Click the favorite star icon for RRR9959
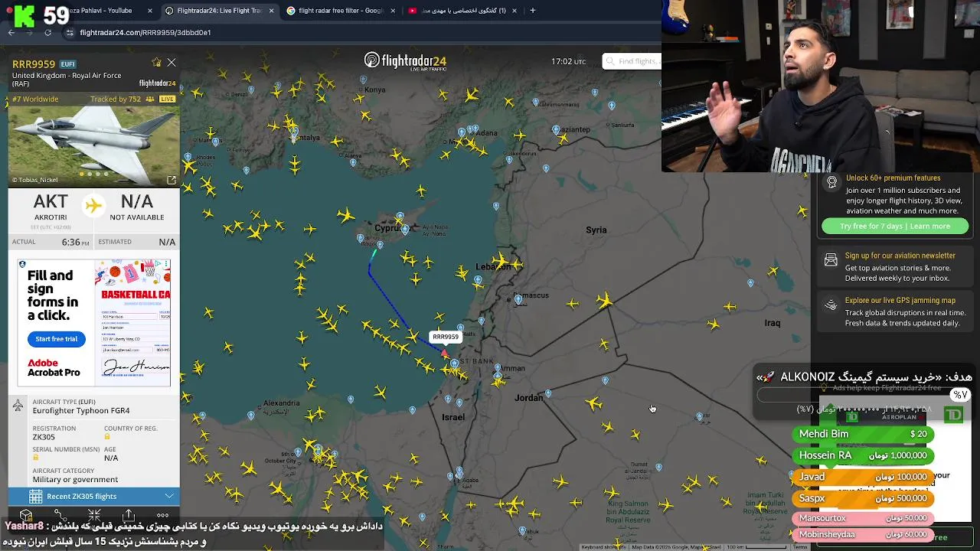 (156, 63)
